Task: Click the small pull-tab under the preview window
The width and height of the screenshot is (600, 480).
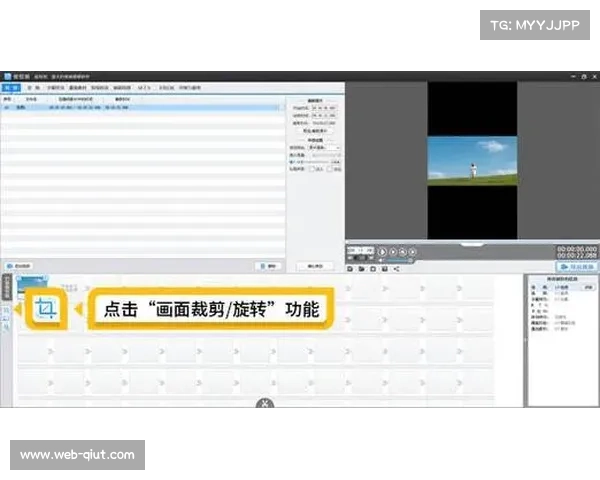Action: click(x=472, y=244)
